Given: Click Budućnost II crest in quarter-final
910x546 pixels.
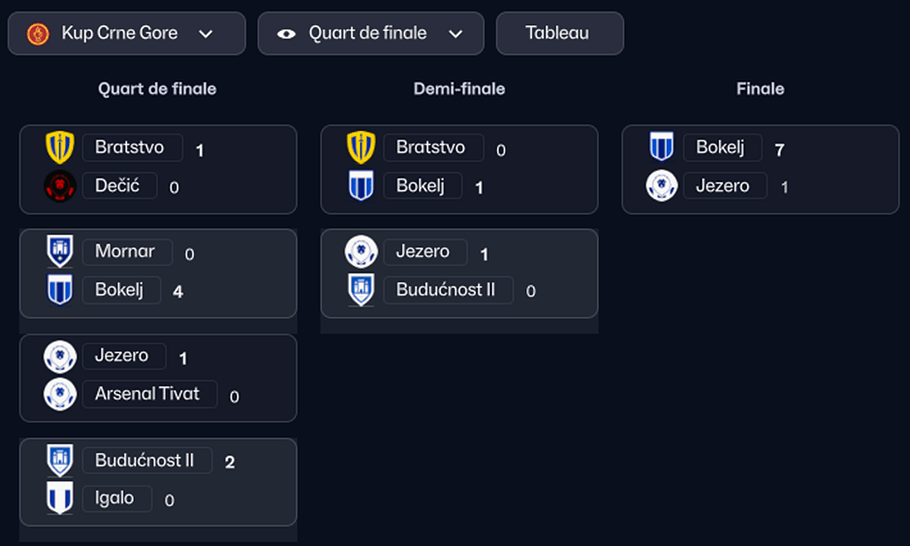Looking at the screenshot, I should 60,461.
